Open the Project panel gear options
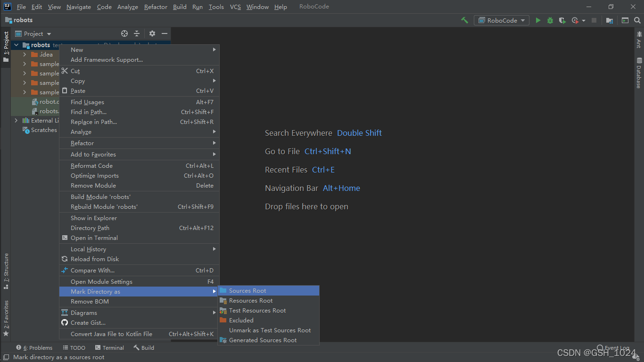Screen dimensions: 644x362 (152, 33)
